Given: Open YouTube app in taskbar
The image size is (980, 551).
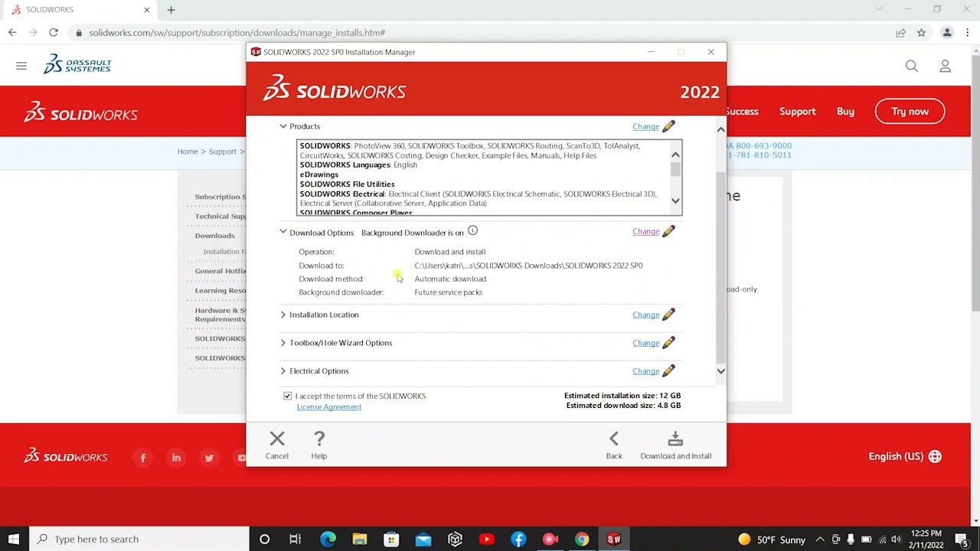Looking at the screenshot, I should point(486,539).
